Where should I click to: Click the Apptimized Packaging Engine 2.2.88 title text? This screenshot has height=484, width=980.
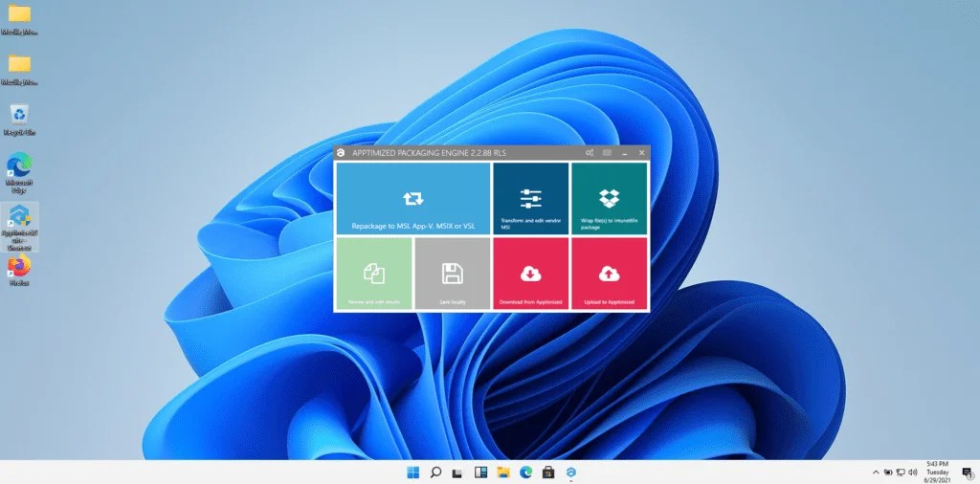[x=430, y=153]
